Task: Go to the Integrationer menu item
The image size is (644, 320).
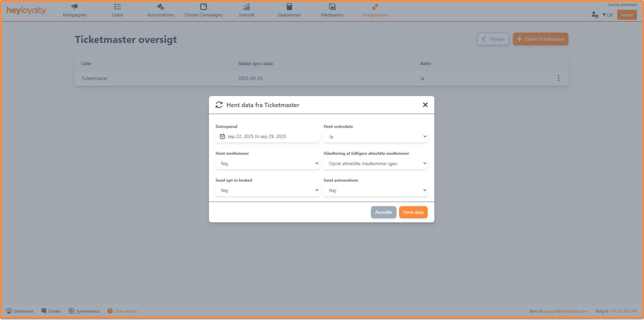Action: point(375,15)
